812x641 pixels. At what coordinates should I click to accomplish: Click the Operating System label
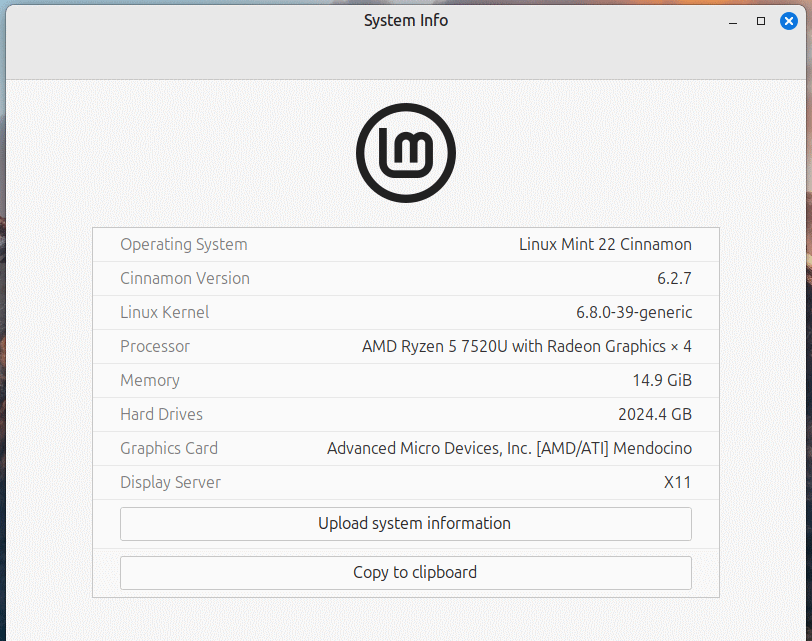pyautogui.click(x=184, y=244)
